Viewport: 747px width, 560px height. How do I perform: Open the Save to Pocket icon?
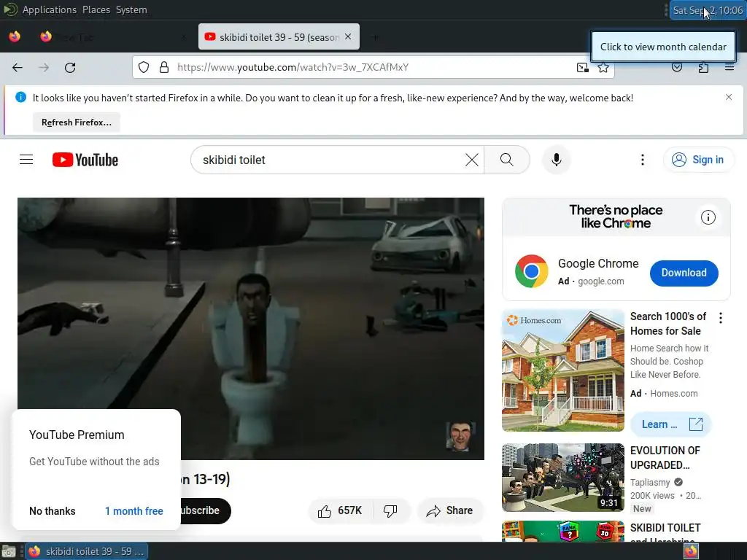coord(677,67)
